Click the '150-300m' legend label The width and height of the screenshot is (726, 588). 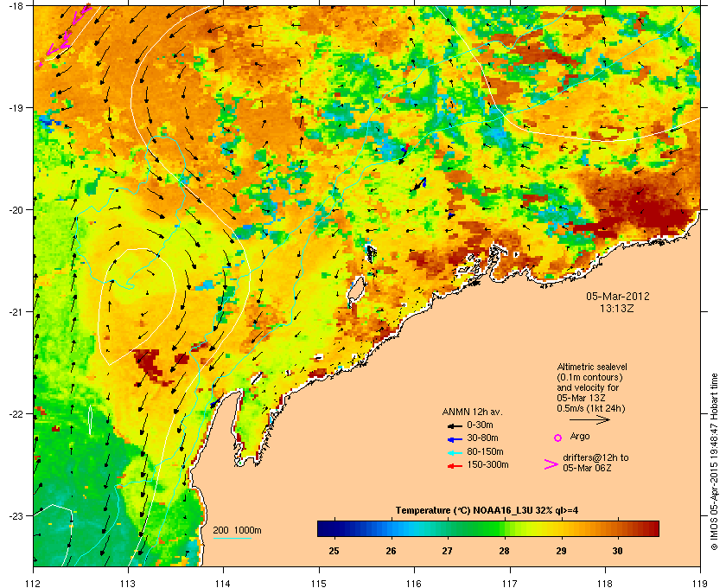pyautogui.click(x=487, y=464)
